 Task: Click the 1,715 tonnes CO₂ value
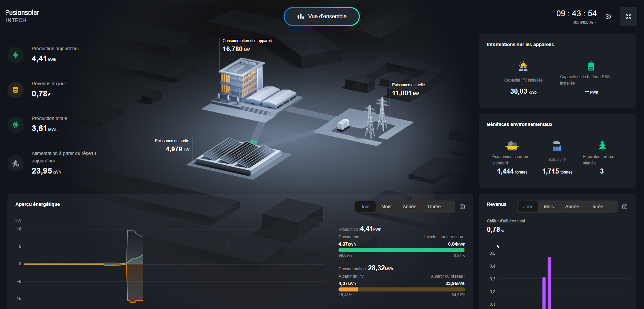tap(557, 171)
